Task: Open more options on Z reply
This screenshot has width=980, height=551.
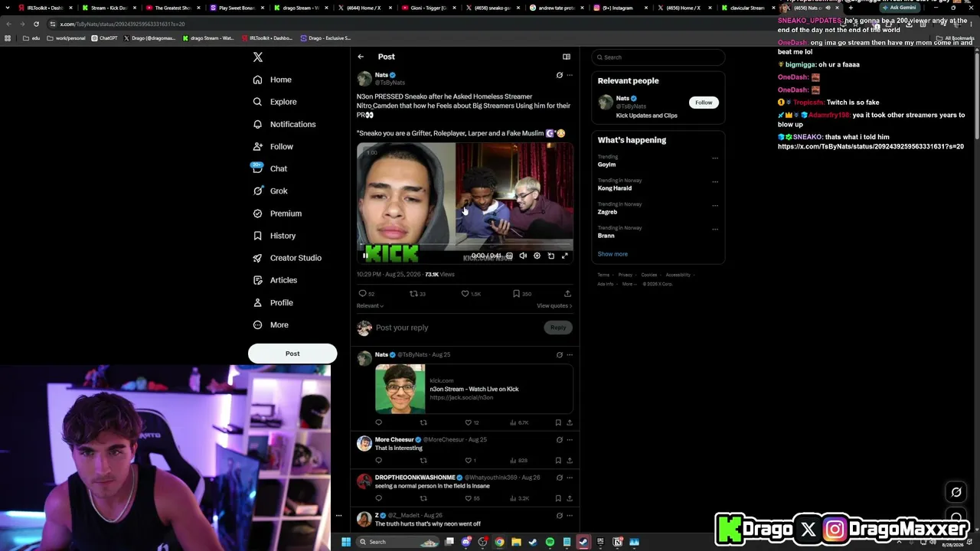Action: [x=570, y=516]
